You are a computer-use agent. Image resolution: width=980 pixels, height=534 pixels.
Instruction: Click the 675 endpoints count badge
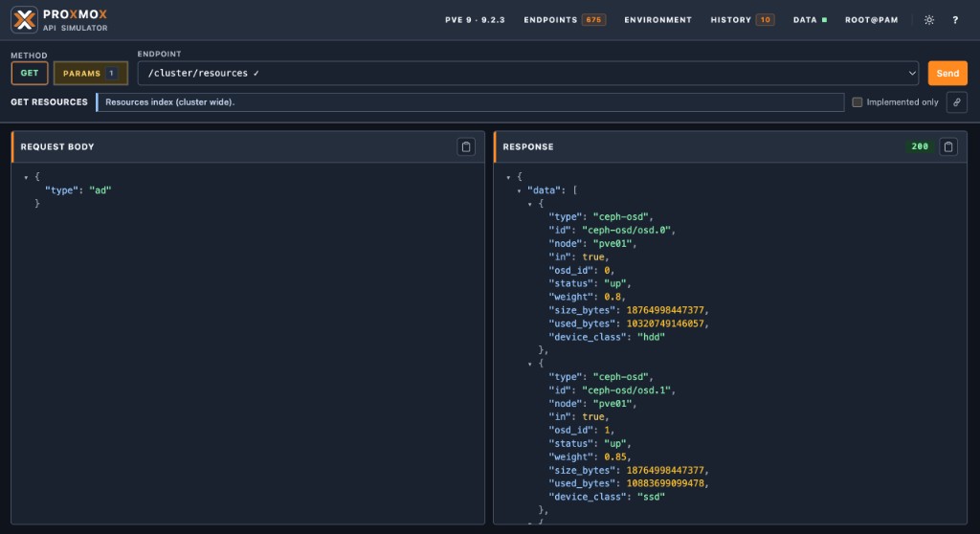593,20
